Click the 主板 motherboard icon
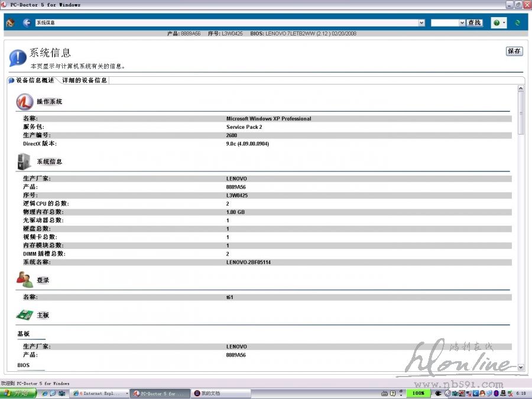The height and width of the screenshot is (399, 532). click(x=24, y=315)
